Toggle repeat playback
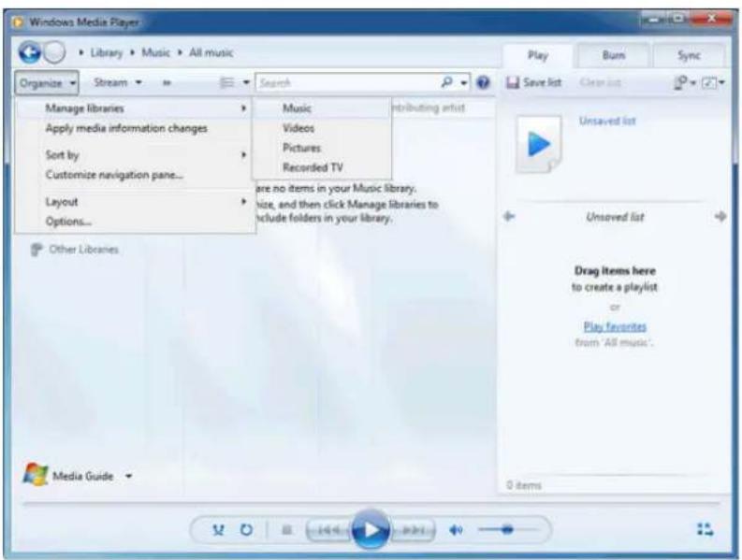 click(x=246, y=530)
